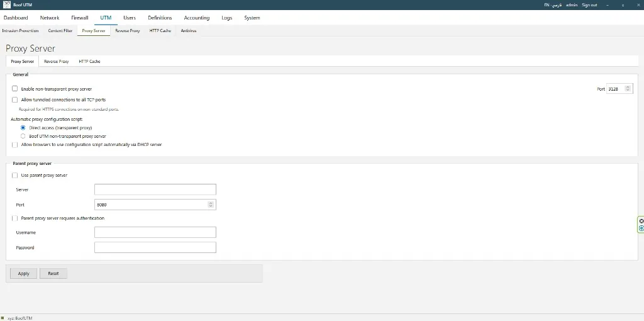This screenshot has width=644, height=321.
Task: Open the Users menu
Action: (130, 18)
